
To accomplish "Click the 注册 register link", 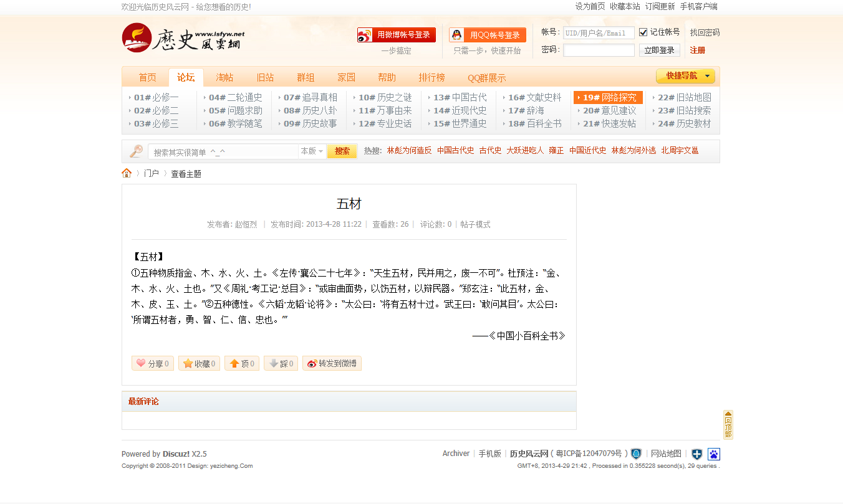I will tap(698, 50).
